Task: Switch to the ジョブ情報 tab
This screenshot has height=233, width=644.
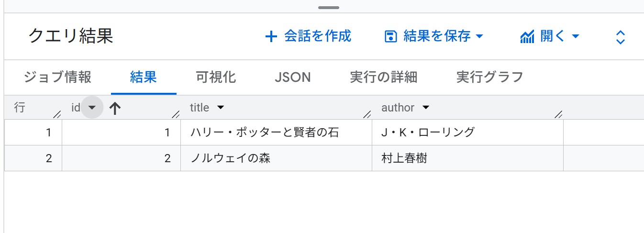Action: (57, 77)
